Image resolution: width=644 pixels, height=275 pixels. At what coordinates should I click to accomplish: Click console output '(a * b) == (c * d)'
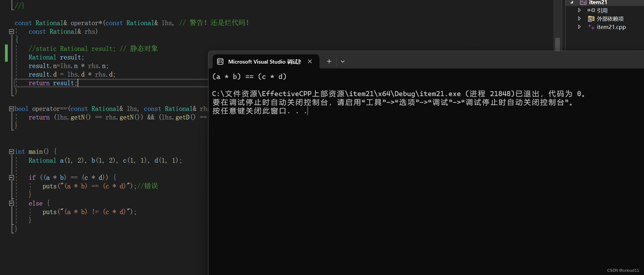(249, 77)
